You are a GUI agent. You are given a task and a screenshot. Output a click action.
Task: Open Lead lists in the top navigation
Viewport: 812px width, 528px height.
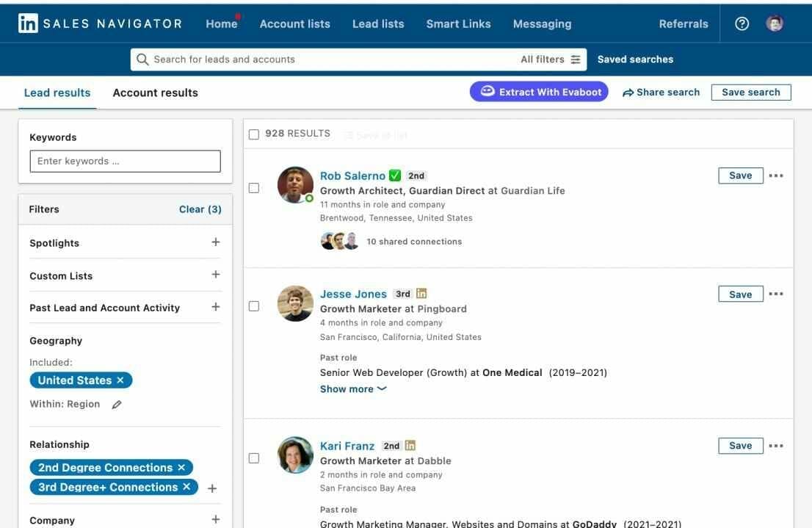click(378, 23)
